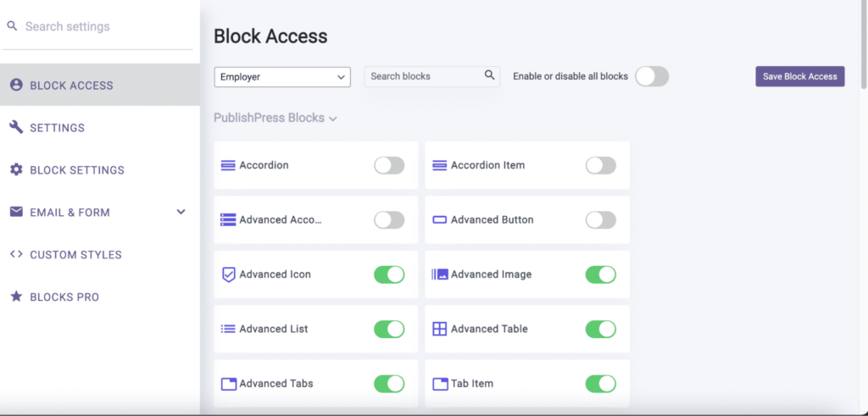The width and height of the screenshot is (868, 416).
Task: Click the Advanced Icon shield icon
Action: tap(229, 275)
